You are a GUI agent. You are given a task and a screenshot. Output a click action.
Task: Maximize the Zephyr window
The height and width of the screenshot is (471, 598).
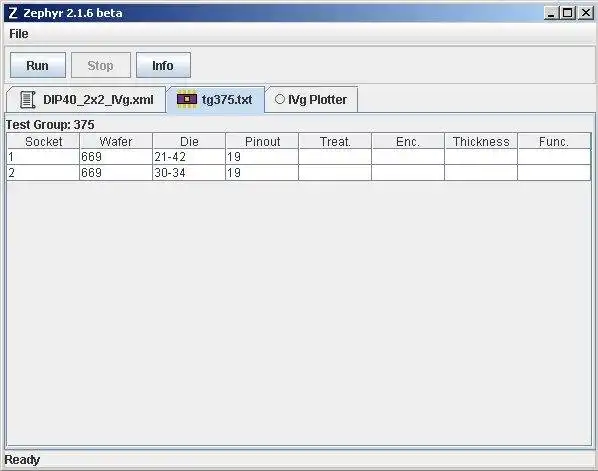[567, 13]
